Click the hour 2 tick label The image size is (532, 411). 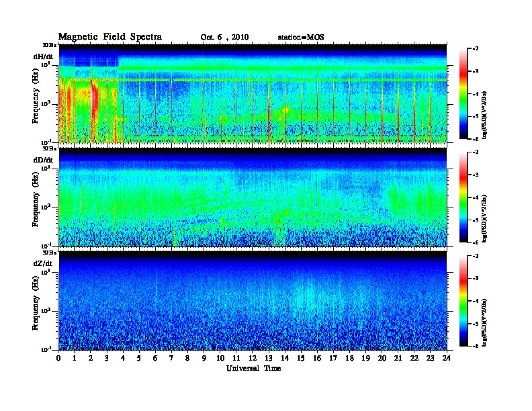(91, 358)
